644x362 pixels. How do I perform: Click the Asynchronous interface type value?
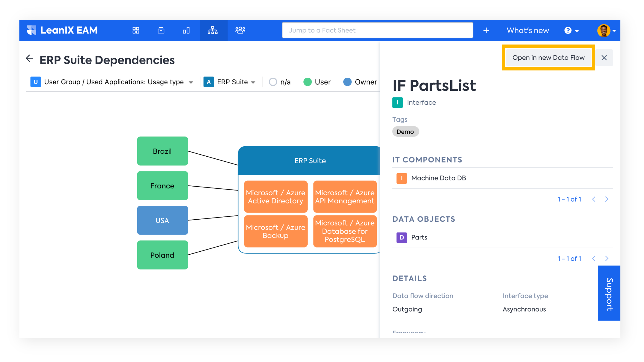(524, 309)
